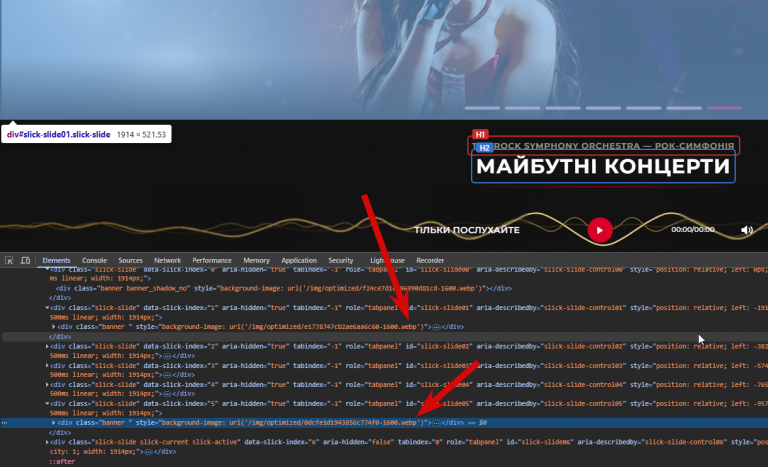
Task: Open the Security tab
Action: 341,260
